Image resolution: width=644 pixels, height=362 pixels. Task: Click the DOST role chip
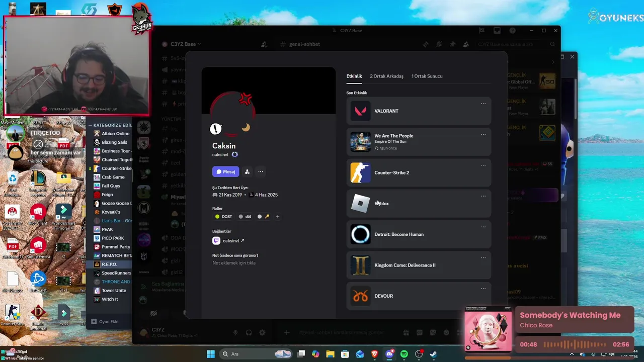point(224,217)
